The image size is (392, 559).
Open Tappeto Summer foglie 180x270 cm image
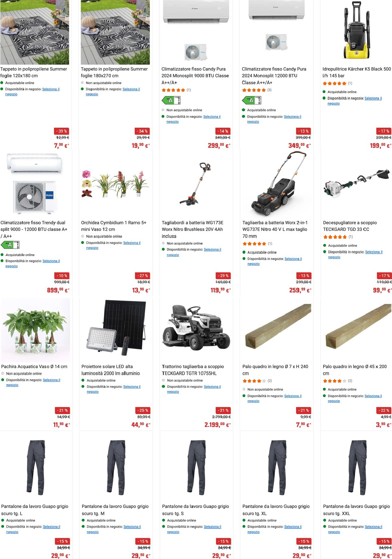(x=115, y=32)
